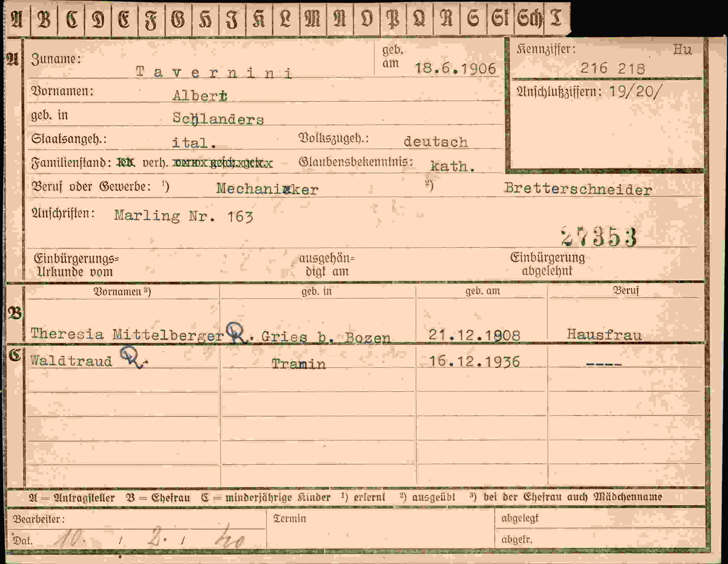This screenshot has height=564, width=728.
Task: Click the 'Kennziffer:' label
Action: tap(546, 49)
